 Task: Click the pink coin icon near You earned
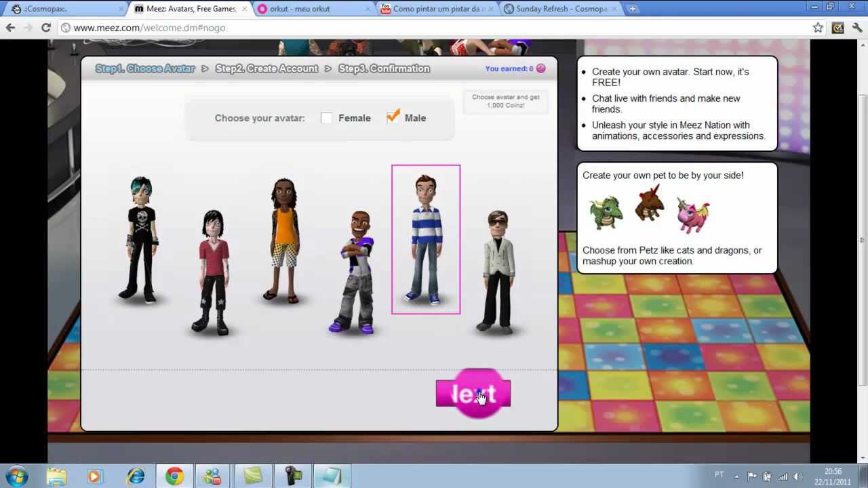tap(540, 68)
